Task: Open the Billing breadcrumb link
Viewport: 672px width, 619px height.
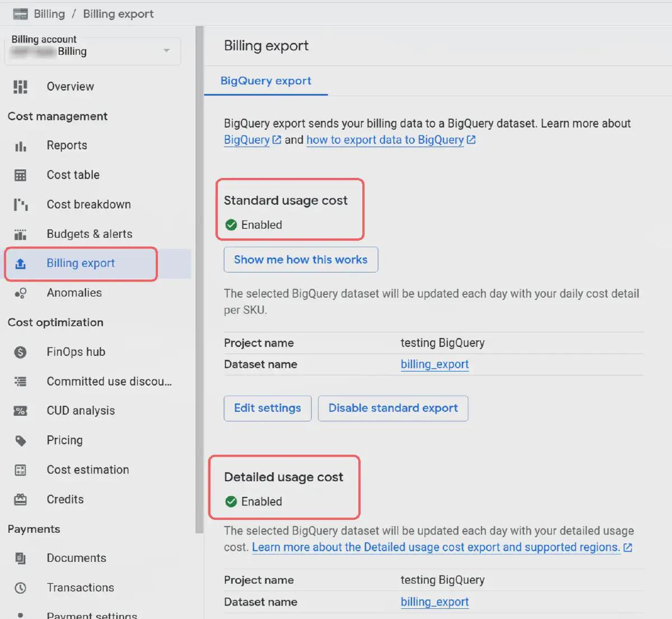Action: pyautogui.click(x=49, y=14)
